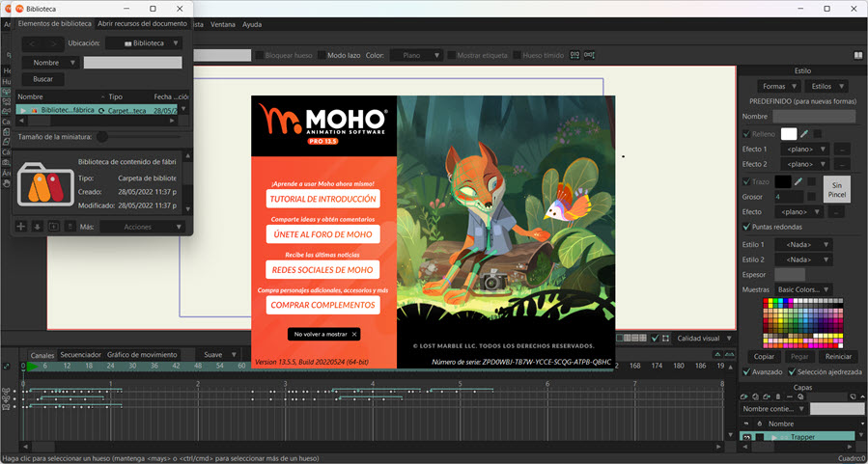The width and height of the screenshot is (868, 464).
Task: Open the Basic Colors Muestras dropdown
Action: tap(803, 289)
